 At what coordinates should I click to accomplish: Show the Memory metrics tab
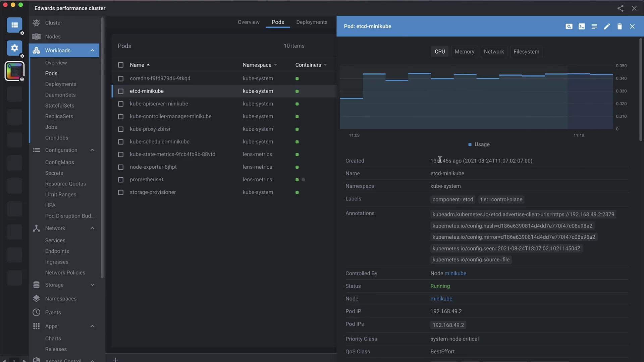coord(464,52)
